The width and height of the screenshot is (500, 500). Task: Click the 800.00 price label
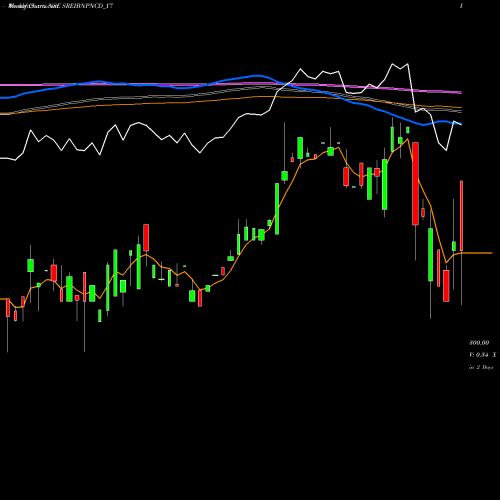pyautogui.click(x=479, y=343)
